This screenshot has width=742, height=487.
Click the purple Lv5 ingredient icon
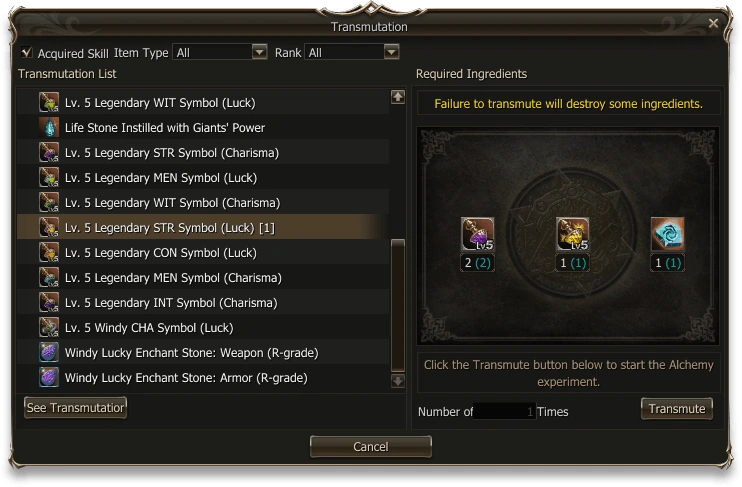477,235
